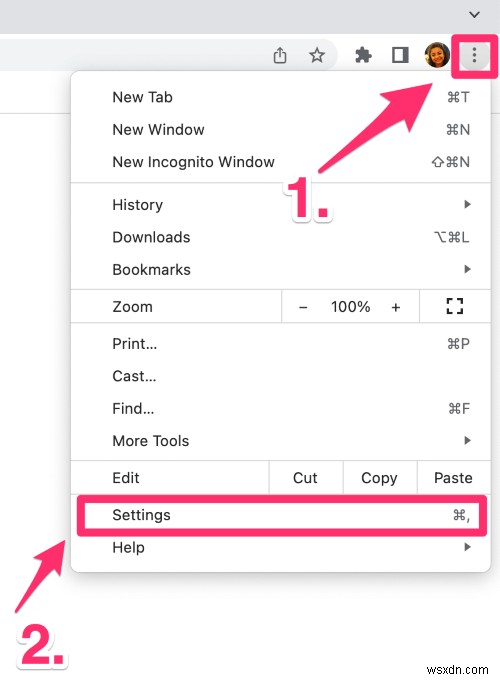
Task: Click the Paste button in Edit row
Action: pyautogui.click(x=453, y=477)
